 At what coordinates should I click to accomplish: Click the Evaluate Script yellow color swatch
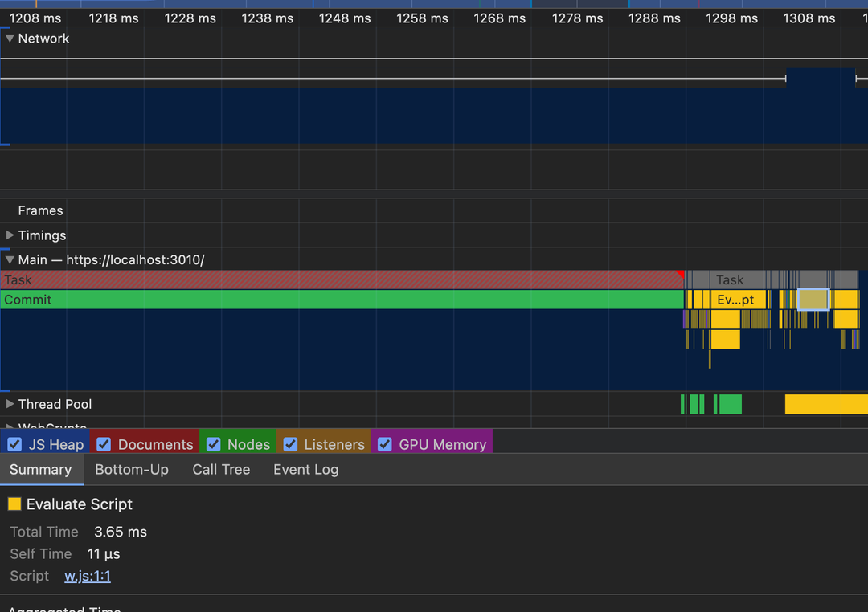click(x=14, y=504)
